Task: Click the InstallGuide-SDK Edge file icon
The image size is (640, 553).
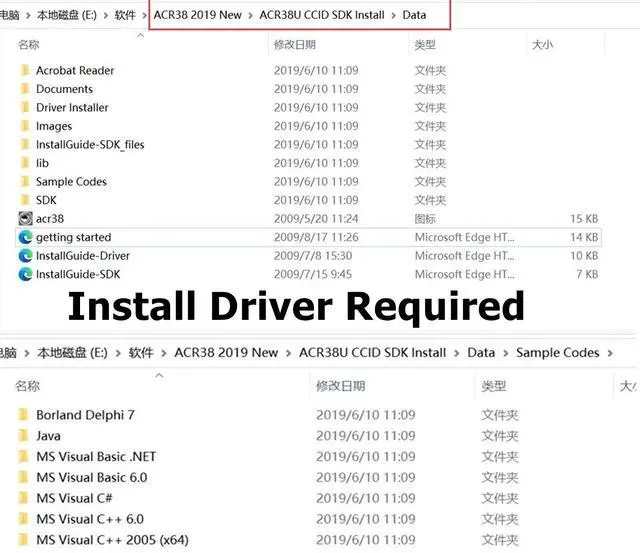Action: pos(25,274)
